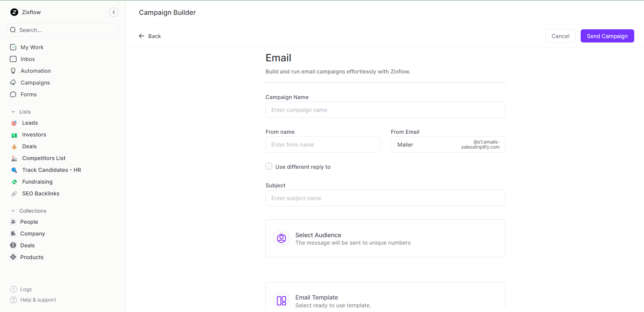644x312 pixels.
Task: Collapse the Collections section
Action: coord(13,211)
